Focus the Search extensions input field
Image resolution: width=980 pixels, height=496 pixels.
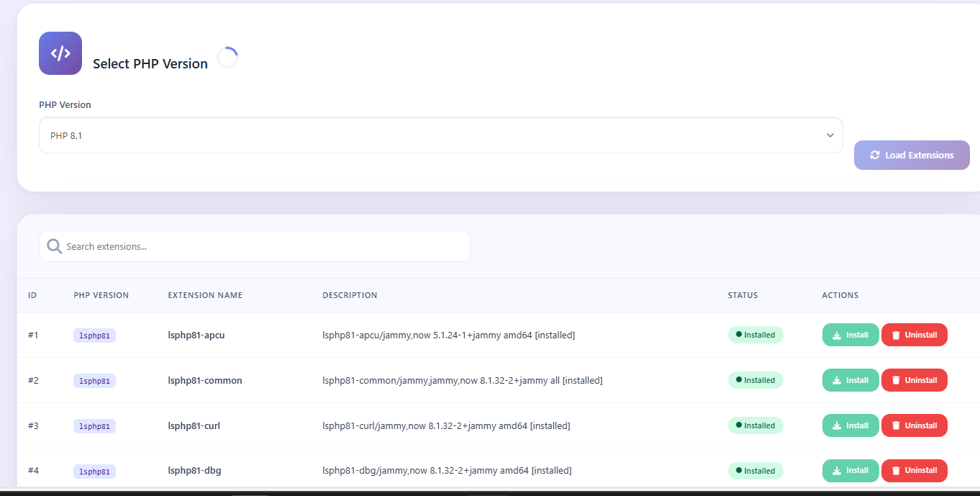click(265, 246)
